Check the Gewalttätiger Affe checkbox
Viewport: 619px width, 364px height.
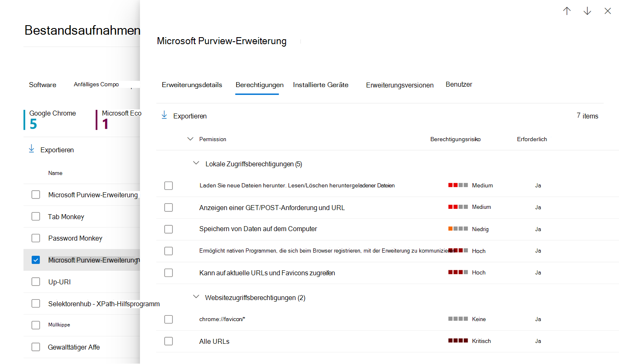36,347
